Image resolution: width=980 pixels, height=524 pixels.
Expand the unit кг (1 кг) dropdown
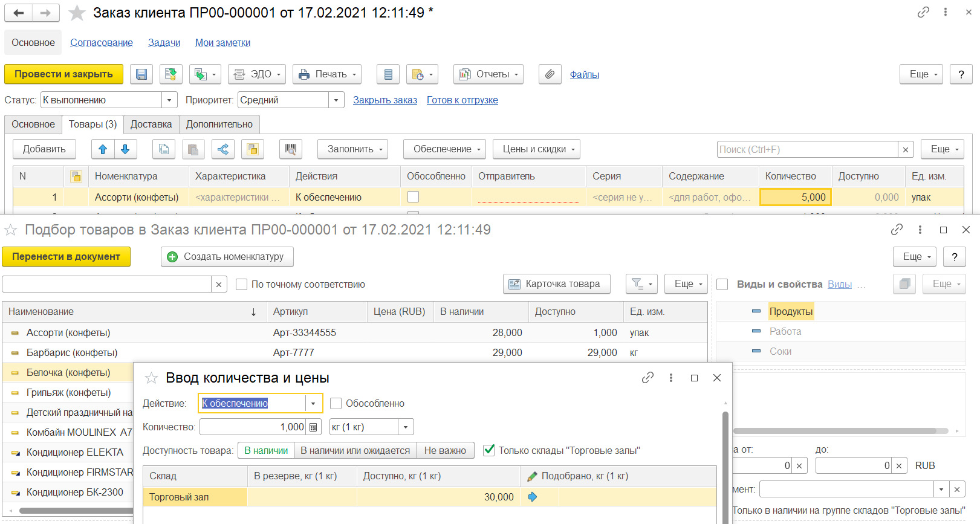[406, 427]
